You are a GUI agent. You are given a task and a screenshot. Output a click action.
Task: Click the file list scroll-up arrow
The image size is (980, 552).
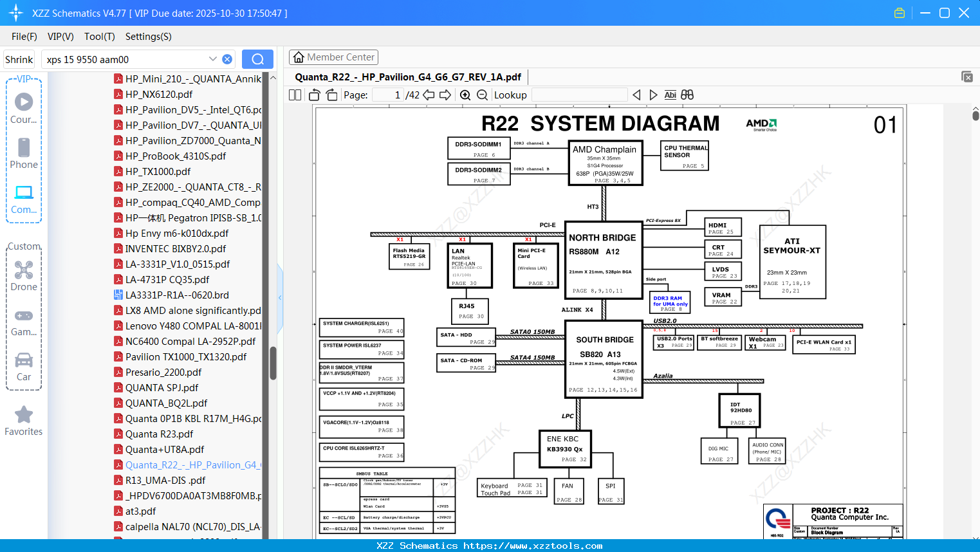(273, 78)
